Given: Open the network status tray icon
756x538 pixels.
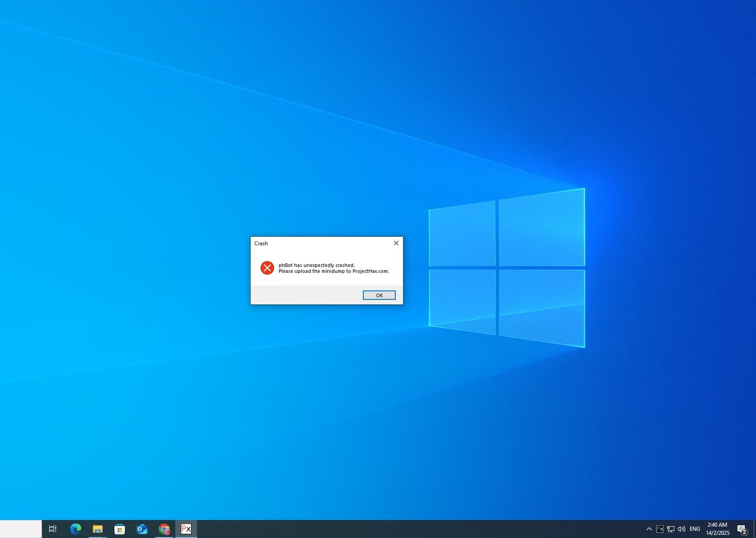Looking at the screenshot, I should (671, 529).
